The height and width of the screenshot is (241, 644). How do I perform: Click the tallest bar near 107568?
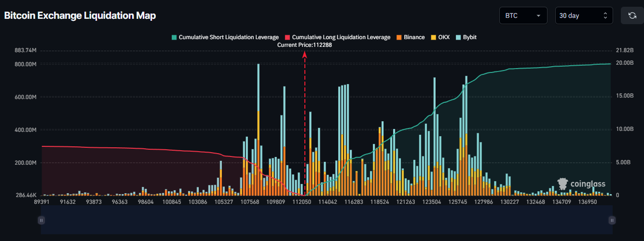(x=259, y=129)
